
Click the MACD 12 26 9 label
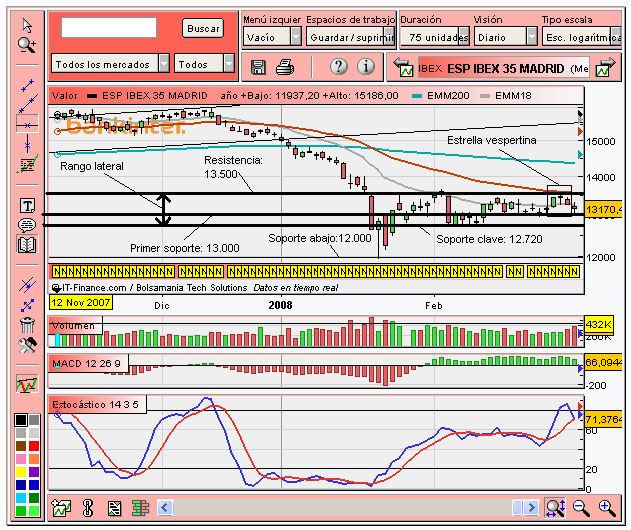coord(88,363)
